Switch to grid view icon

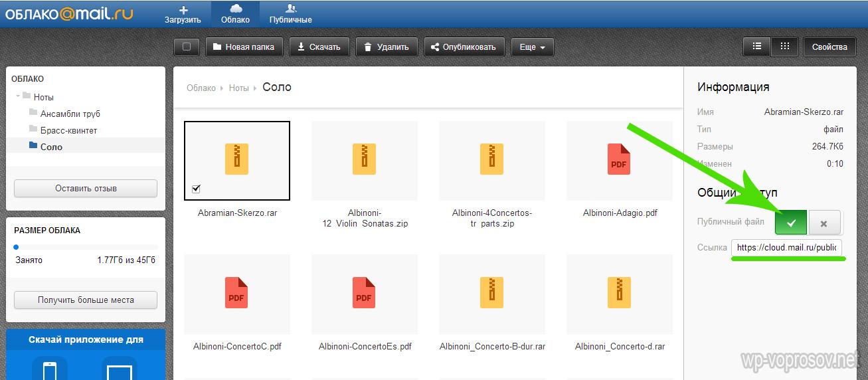[784, 47]
